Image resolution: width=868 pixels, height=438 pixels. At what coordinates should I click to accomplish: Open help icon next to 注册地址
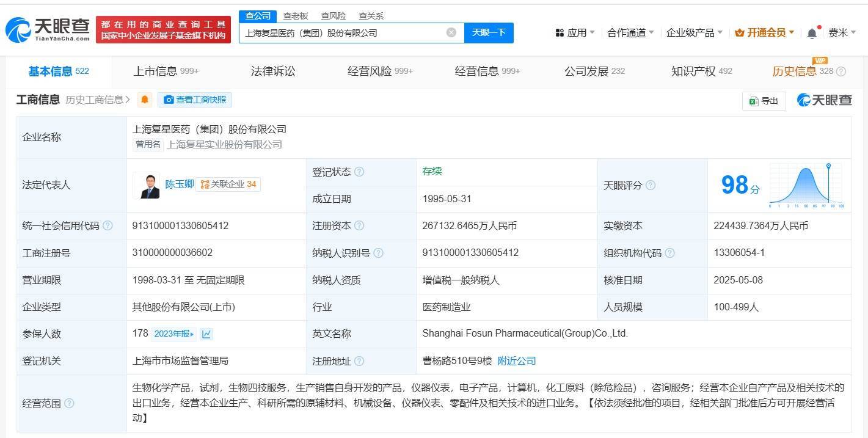pos(359,361)
